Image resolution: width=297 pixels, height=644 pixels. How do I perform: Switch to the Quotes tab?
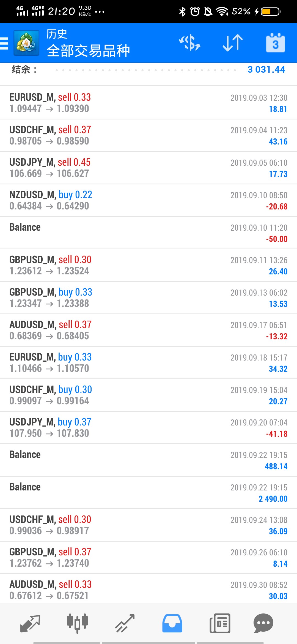point(30,624)
